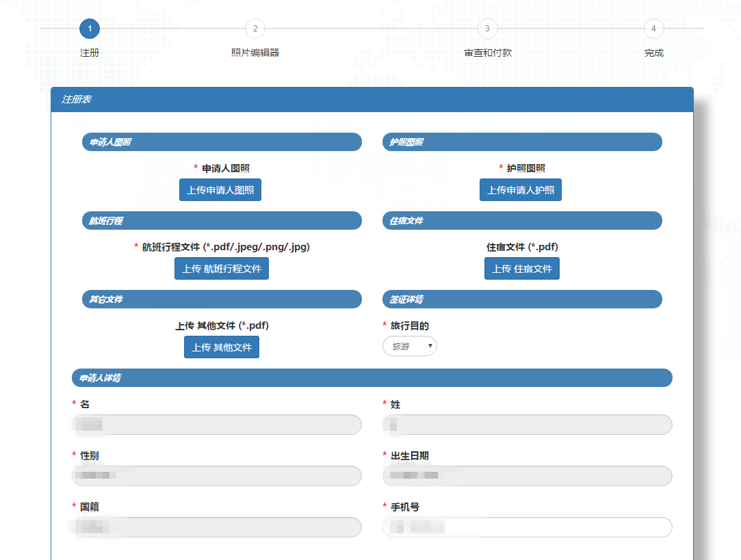Click the 手机号 phone number input
This screenshot has height=560, width=741.
pyautogui.click(x=527, y=527)
